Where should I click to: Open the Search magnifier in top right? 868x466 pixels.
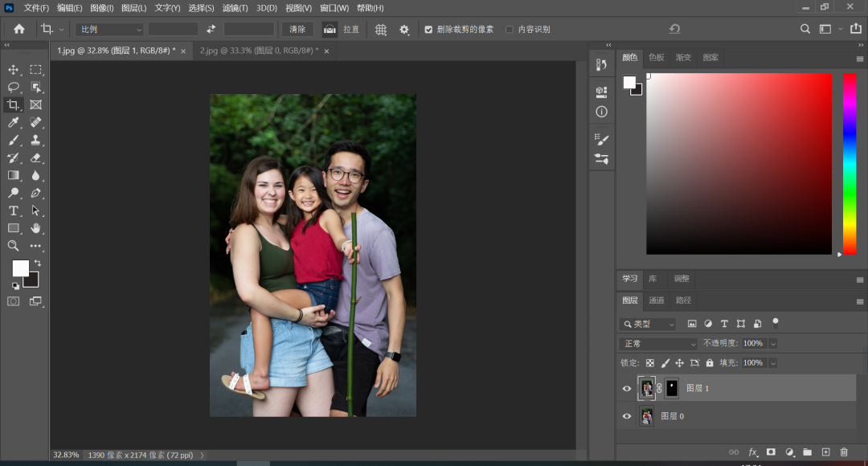coord(805,30)
